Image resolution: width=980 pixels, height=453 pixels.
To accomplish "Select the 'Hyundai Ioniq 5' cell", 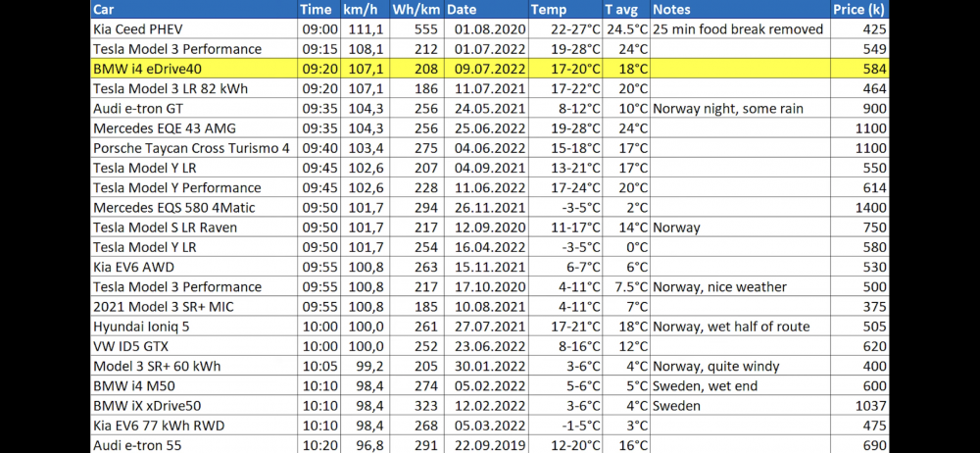I will point(194,327).
